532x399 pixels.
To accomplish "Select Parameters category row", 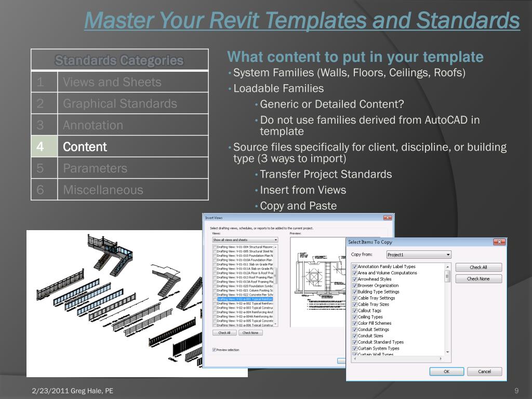I will (x=119, y=168).
